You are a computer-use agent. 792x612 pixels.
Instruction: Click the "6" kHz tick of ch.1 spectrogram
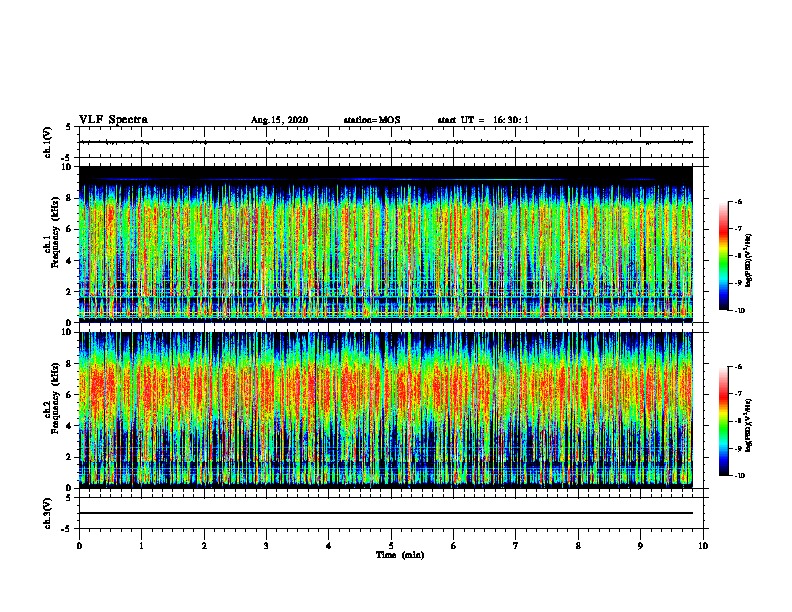(69, 229)
